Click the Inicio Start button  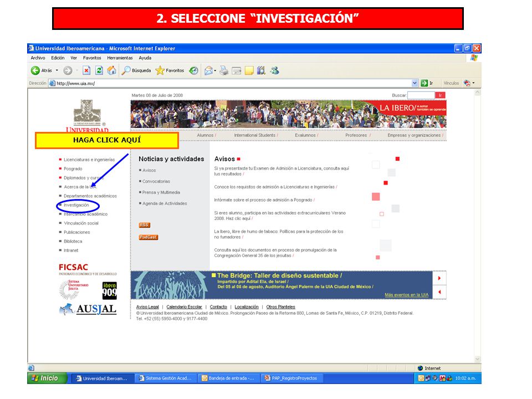47,378
